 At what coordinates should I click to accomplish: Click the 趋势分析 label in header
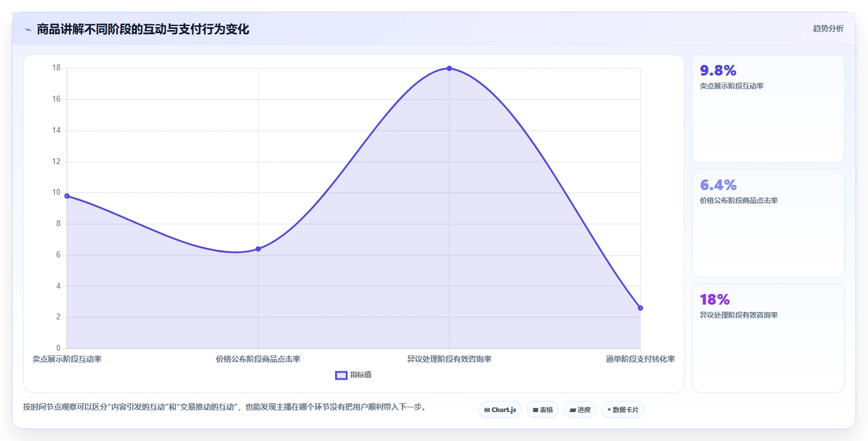(828, 28)
